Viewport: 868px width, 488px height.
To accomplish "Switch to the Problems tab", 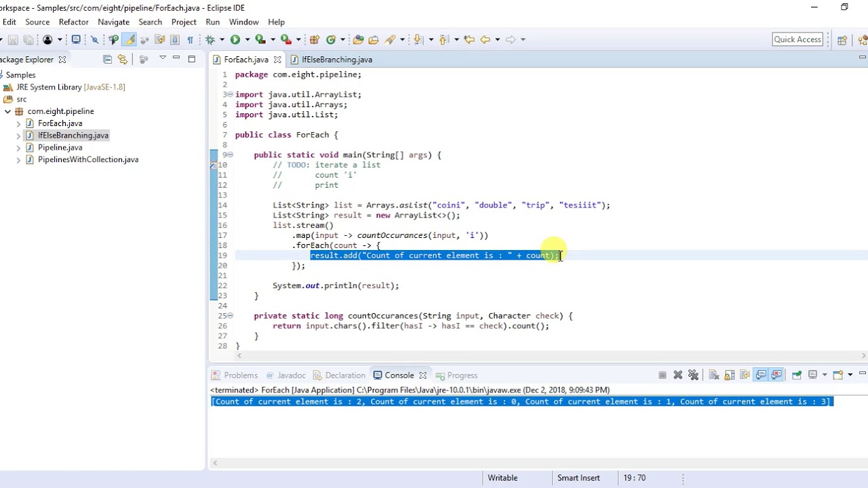I will pyautogui.click(x=234, y=375).
